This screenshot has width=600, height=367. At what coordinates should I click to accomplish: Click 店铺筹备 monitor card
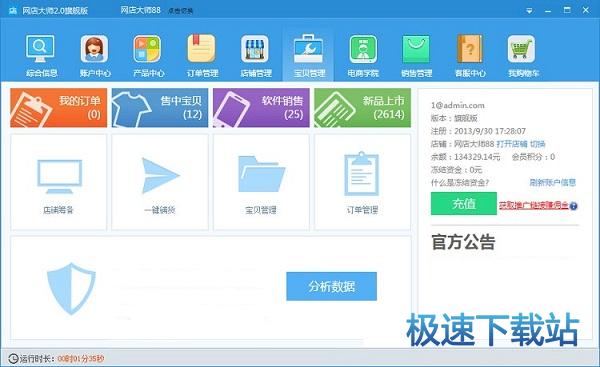59,182
